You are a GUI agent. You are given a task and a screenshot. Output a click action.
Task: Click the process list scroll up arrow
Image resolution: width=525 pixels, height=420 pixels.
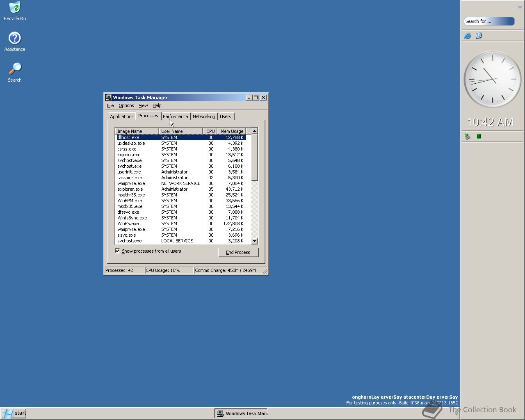pyautogui.click(x=254, y=131)
